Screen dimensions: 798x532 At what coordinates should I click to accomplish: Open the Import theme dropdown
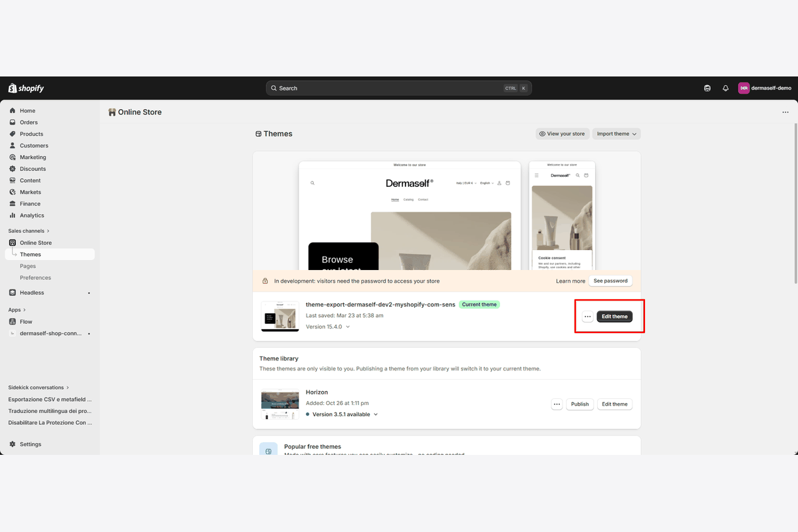(616, 134)
